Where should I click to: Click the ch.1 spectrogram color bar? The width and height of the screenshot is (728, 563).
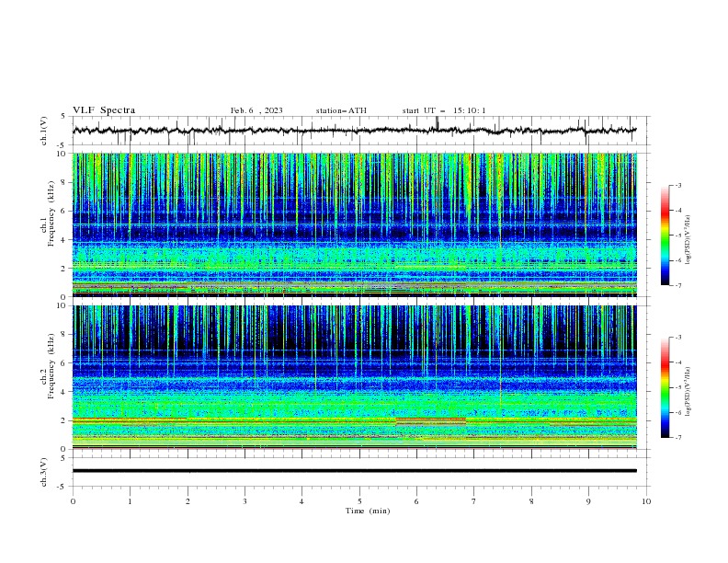665,236
